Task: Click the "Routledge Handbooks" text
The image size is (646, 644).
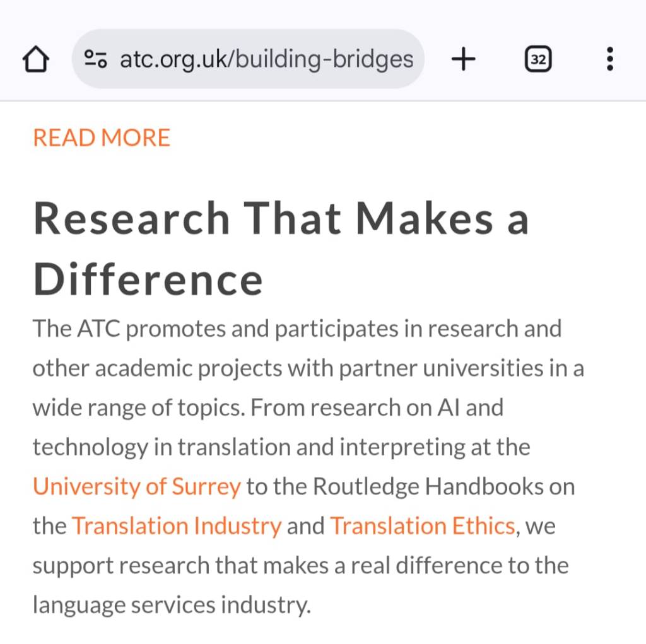Action: (x=428, y=487)
